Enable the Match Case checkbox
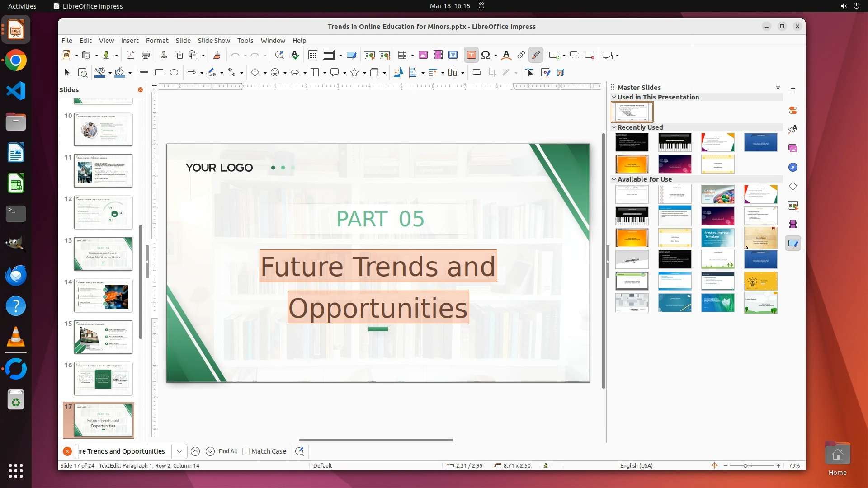Image resolution: width=868 pixels, height=488 pixels. tap(246, 451)
